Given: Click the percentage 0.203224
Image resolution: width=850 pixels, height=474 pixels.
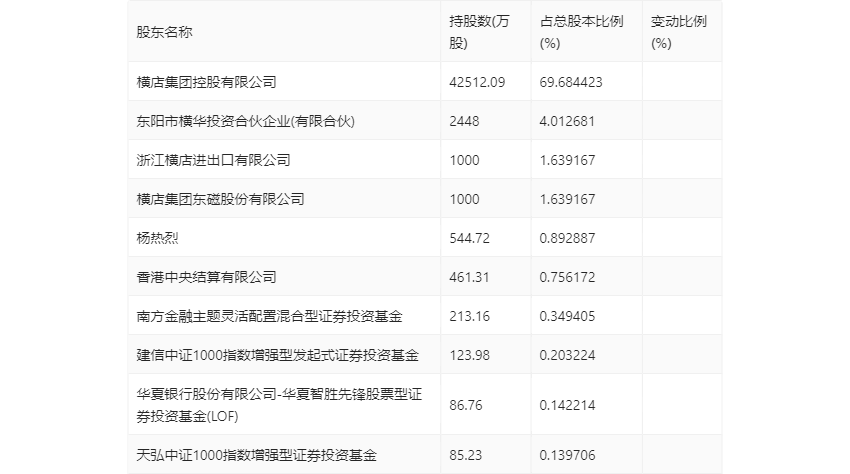Looking at the screenshot, I should click(x=567, y=355).
